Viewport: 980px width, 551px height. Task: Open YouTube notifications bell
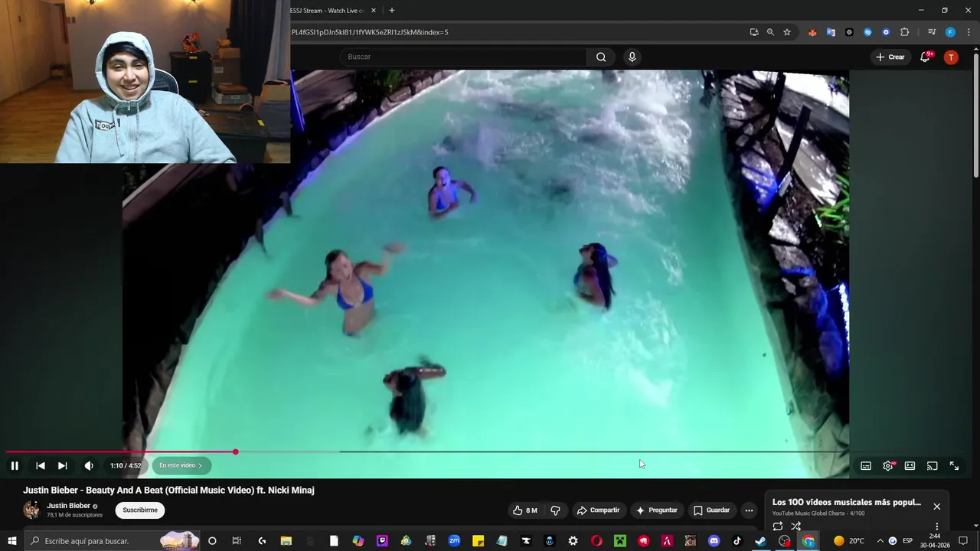[925, 57]
